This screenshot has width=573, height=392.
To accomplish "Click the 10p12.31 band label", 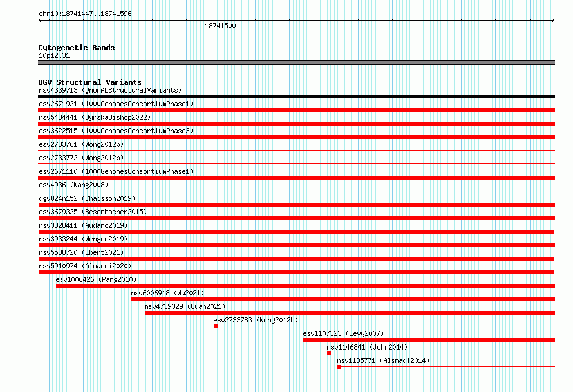I will pos(54,55).
